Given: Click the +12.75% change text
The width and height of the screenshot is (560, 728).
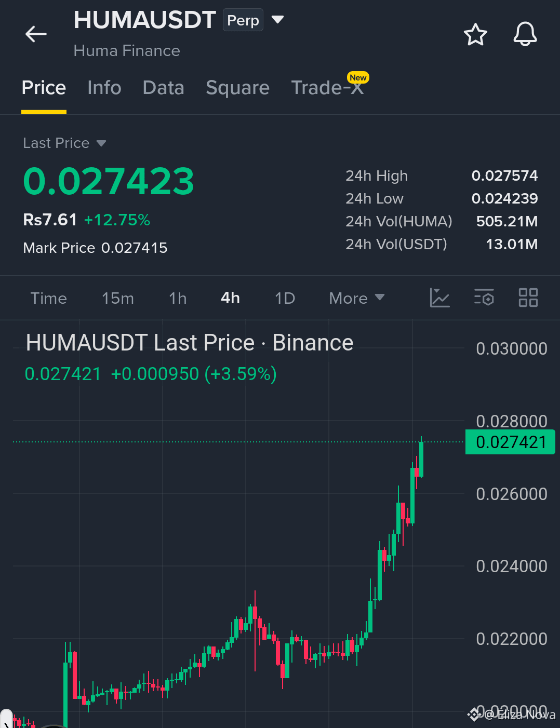Looking at the screenshot, I should (117, 220).
